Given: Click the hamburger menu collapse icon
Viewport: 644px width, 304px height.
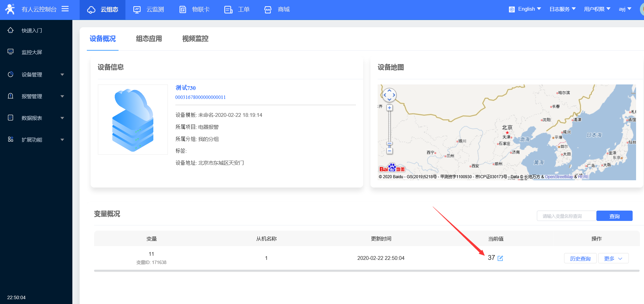Looking at the screenshot, I should (x=65, y=9).
